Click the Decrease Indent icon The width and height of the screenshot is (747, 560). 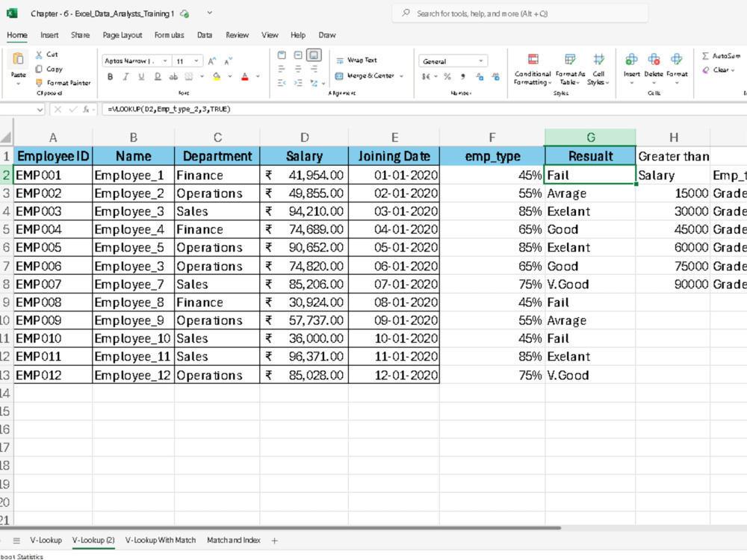point(282,84)
